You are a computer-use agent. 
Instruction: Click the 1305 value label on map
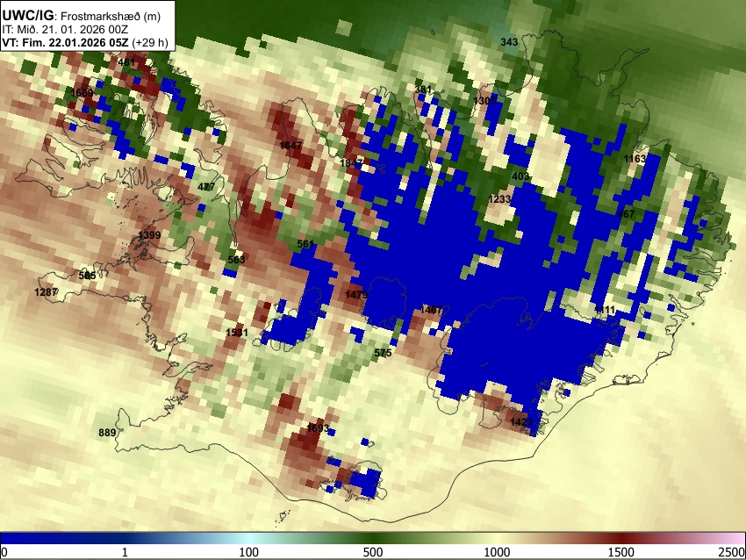[484, 101]
